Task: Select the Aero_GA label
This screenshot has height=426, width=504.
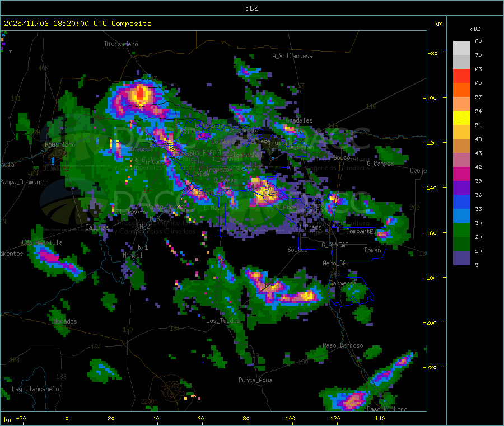Action: click(x=334, y=263)
